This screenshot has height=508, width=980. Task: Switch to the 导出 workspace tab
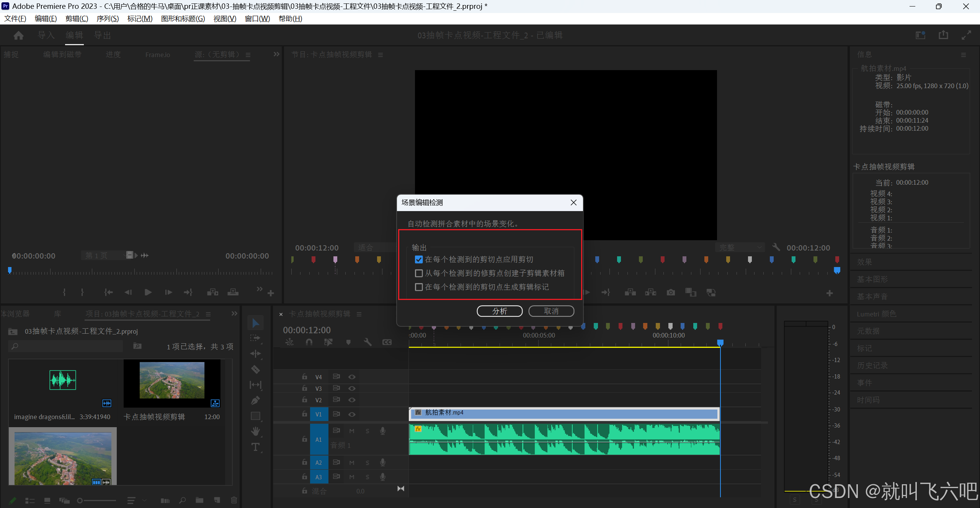(x=103, y=36)
